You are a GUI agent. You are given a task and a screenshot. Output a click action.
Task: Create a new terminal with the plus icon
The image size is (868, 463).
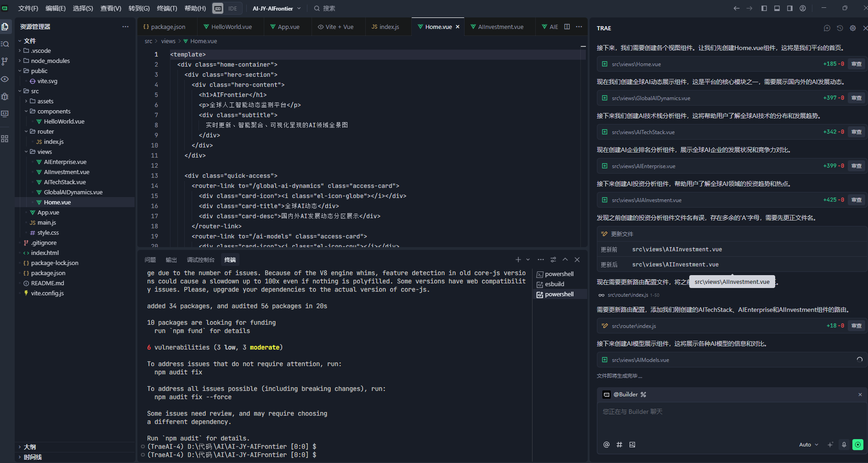[518, 260]
